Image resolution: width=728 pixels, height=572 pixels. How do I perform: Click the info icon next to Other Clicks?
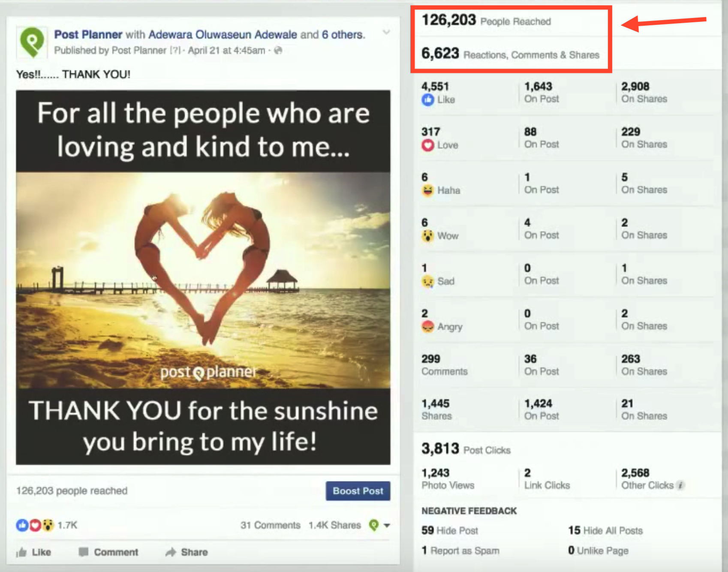[x=680, y=485]
